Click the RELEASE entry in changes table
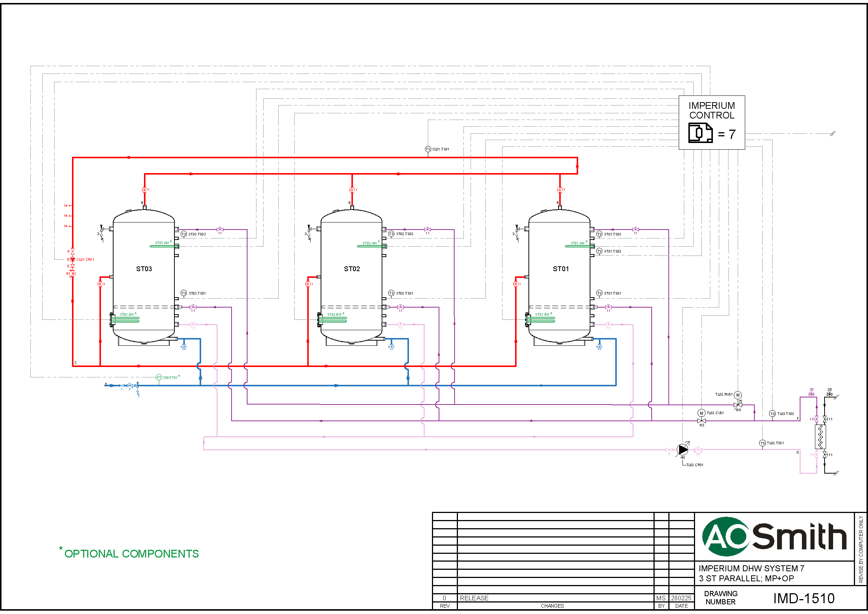Screen dimensions: 868x614 pos(474,598)
